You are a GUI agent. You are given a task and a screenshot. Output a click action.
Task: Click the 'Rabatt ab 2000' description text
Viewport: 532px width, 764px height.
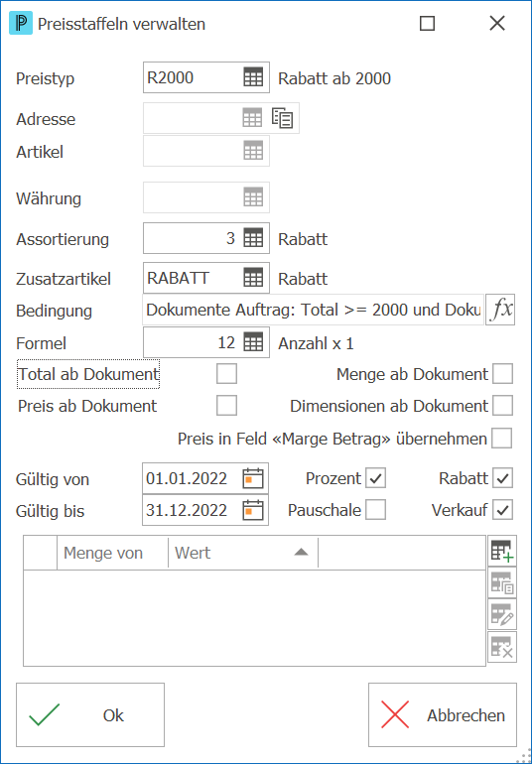[x=334, y=78]
